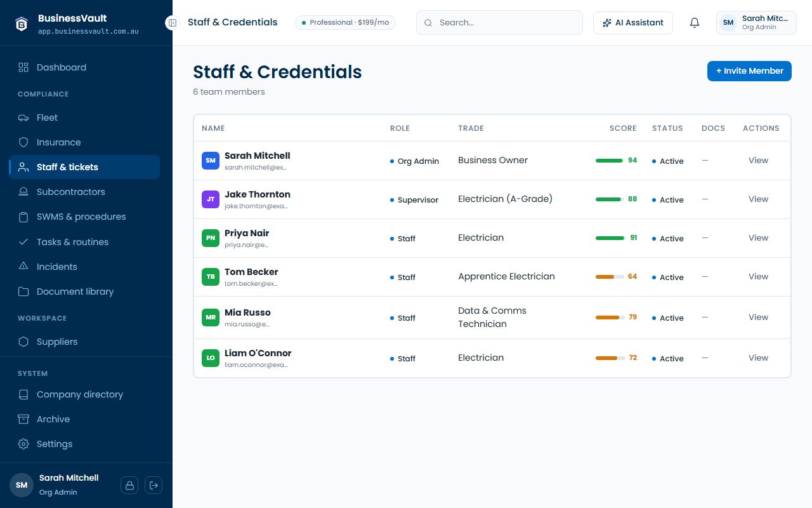Click the lock icon beside Sarah Mitchell
The height and width of the screenshot is (508, 812).
coord(129,485)
